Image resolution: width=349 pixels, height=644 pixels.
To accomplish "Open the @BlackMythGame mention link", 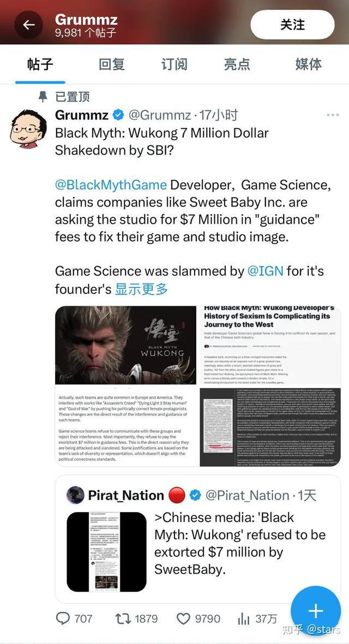I will [111, 184].
